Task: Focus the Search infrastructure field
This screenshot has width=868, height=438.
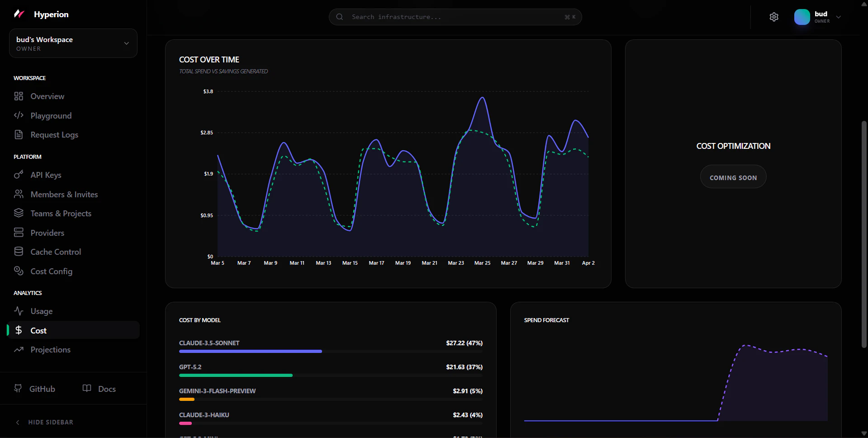Action: tap(455, 17)
